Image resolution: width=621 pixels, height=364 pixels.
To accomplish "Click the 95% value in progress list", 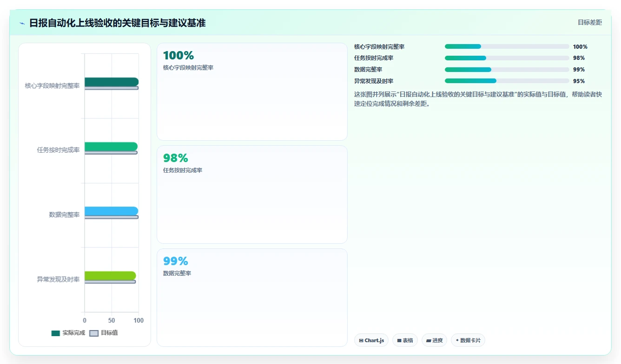I will [579, 81].
